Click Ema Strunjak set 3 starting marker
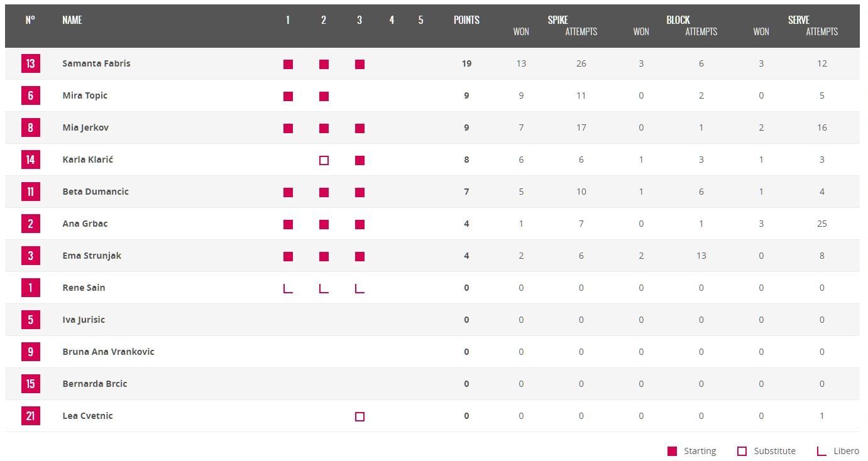The width and height of the screenshot is (868, 461). pos(360,256)
